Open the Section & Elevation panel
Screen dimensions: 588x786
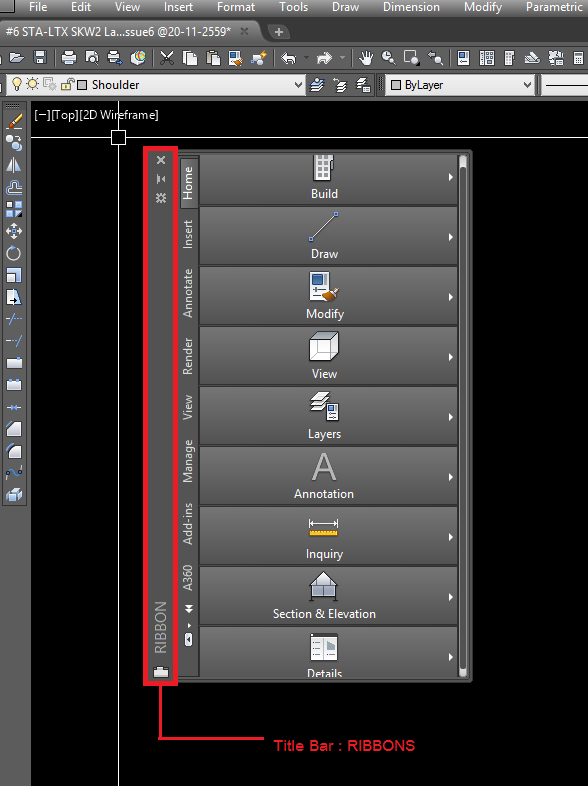(x=328, y=596)
